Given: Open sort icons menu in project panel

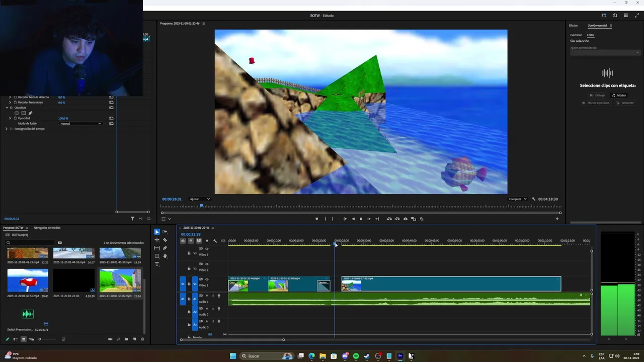Looking at the screenshot, I should pos(64,339).
